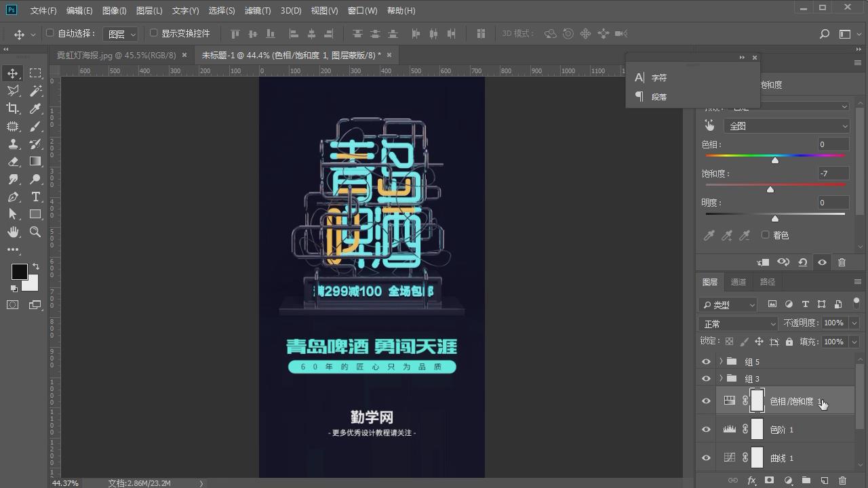Enable the 自动选择 checkbox
The image size is (868, 488).
(x=50, y=33)
